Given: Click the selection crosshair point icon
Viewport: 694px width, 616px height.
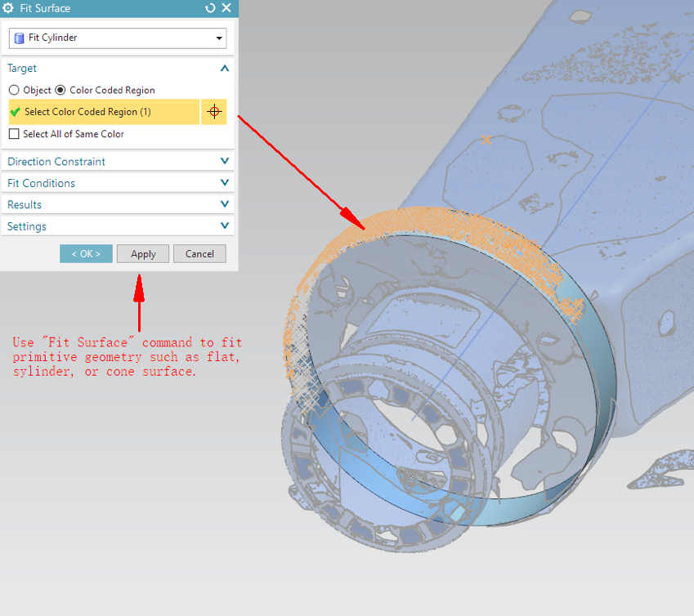Looking at the screenshot, I should 214,112.
